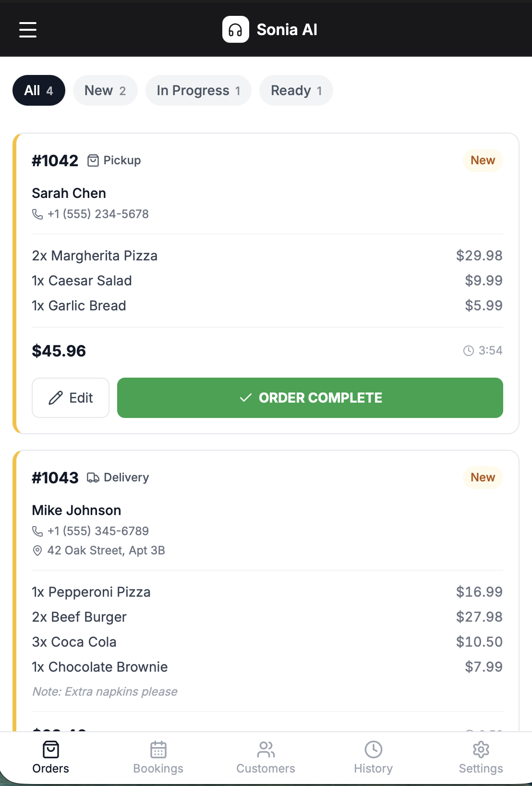Go to Customers in bottom navigation
532x786 pixels.
pyautogui.click(x=266, y=757)
